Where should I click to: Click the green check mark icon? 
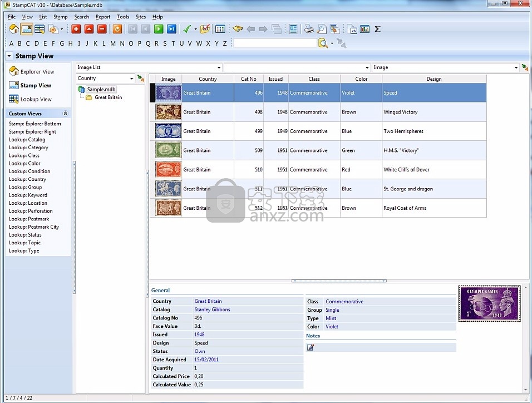[x=186, y=29]
